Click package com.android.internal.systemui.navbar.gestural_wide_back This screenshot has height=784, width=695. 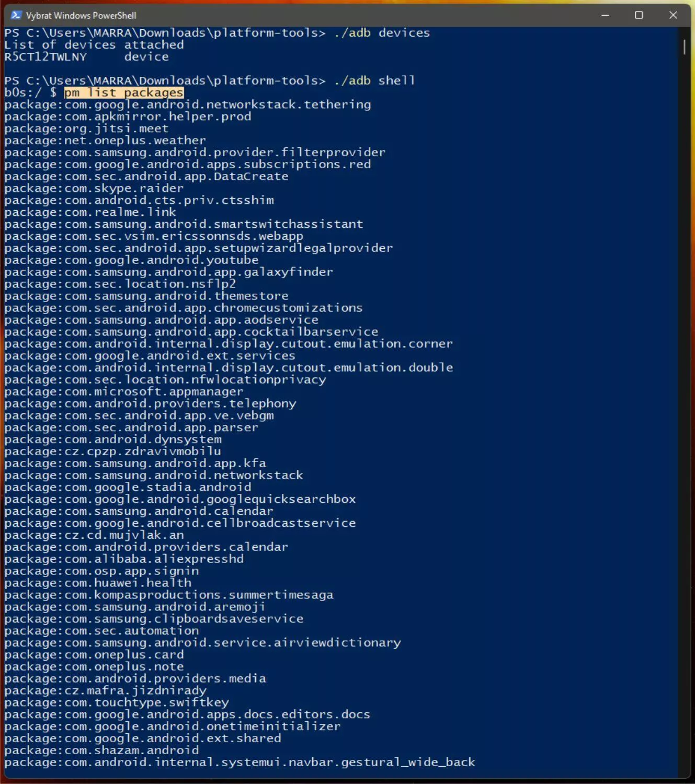tap(240, 763)
